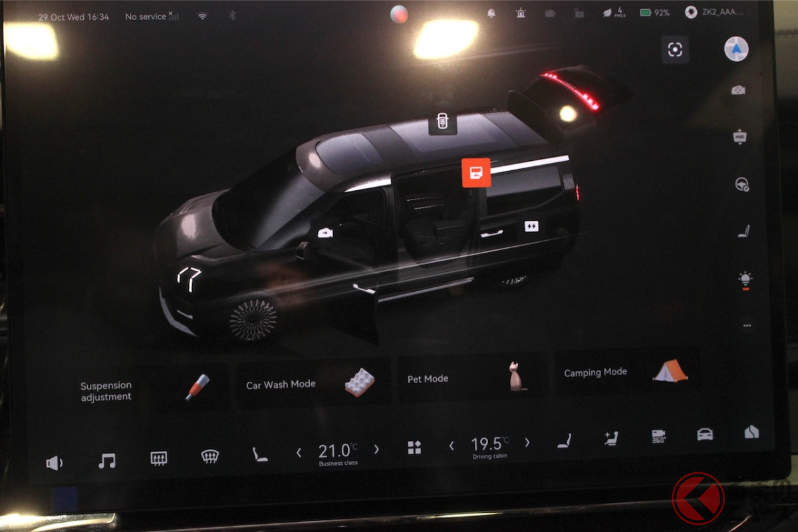Tap the steering wheel parking icon
The height and width of the screenshot is (532, 798).
742,185
